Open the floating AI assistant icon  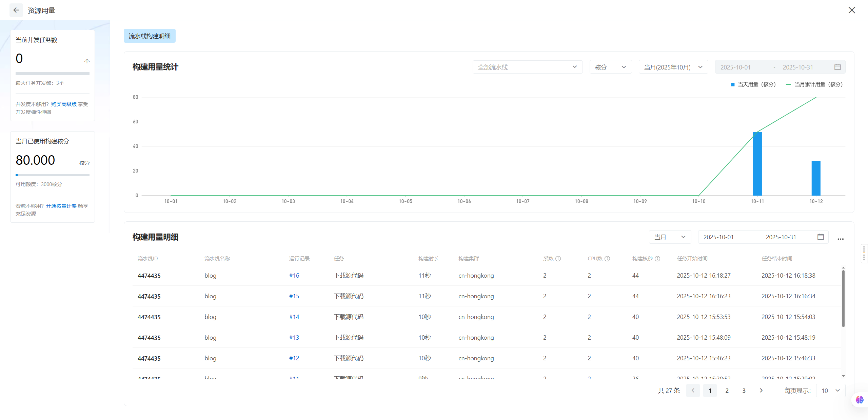860,400
